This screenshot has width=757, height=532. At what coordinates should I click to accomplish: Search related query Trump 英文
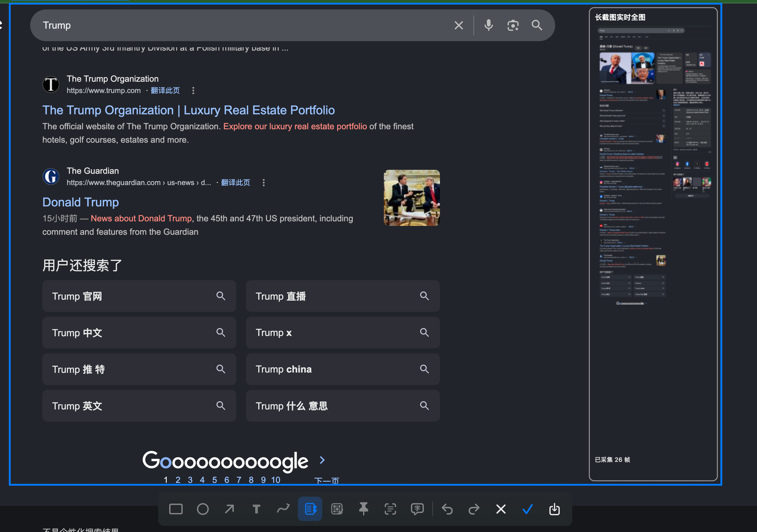click(139, 406)
